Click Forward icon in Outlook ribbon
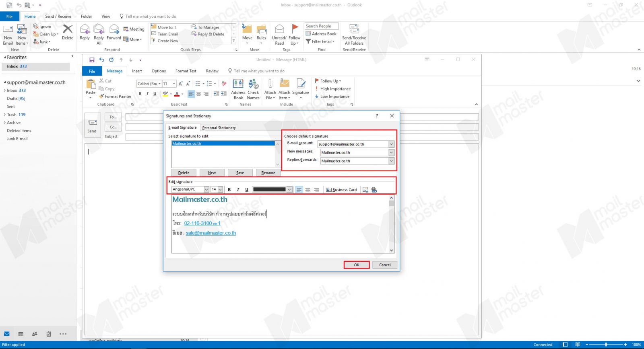644x349 pixels. point(114,29)
